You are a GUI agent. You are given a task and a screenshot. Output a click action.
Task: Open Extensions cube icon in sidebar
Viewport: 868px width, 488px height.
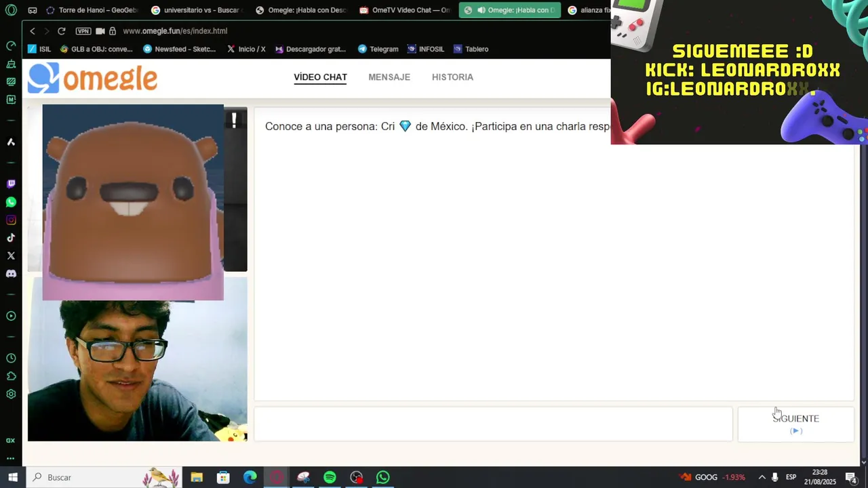(x=11, y=376)
